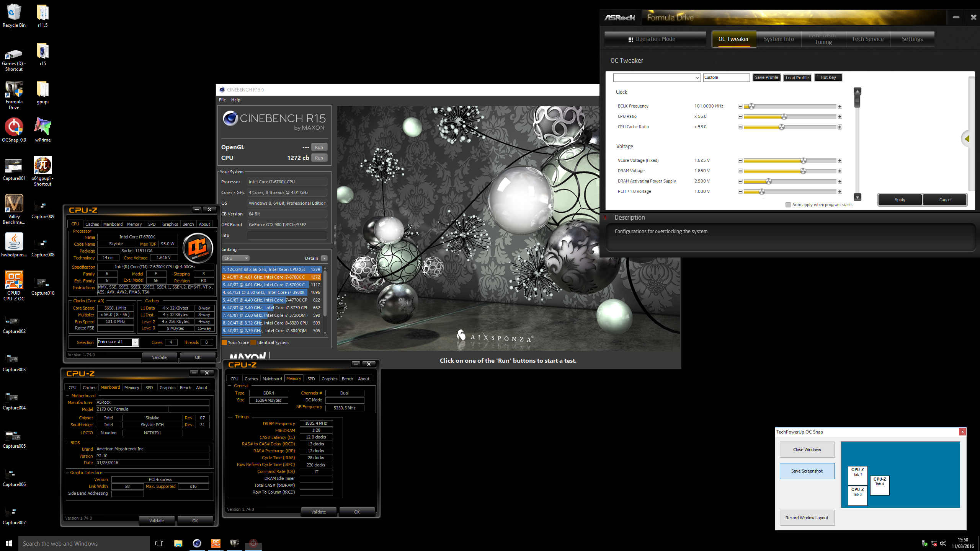Launch the OCSnap_0.9 desktop icon
This screenshot has width=980, height=551.
click(x=14, y=130)
